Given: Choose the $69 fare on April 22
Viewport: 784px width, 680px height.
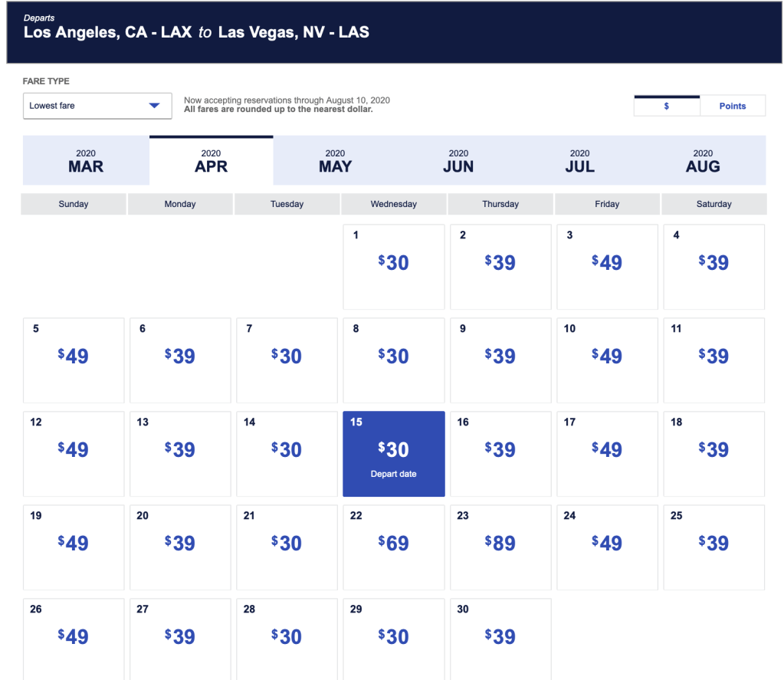Looking at the screenshot, I should 394,547.
